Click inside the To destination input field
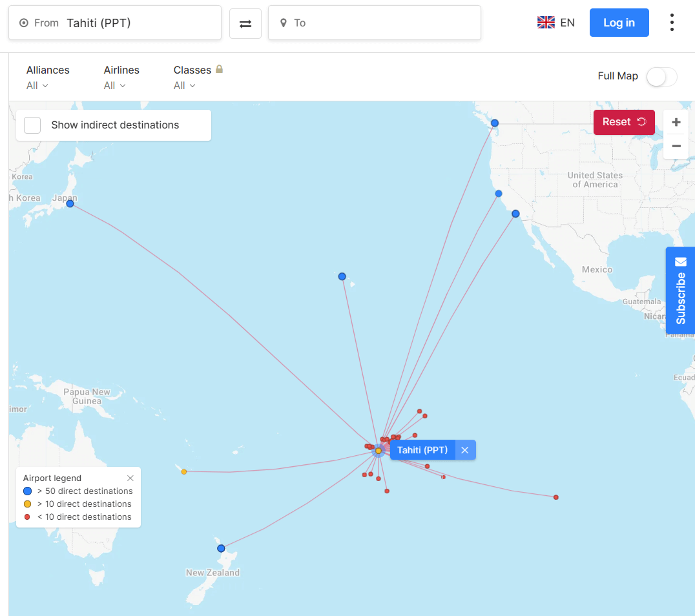Screen dimensions: 695x616 coord(375,22)
